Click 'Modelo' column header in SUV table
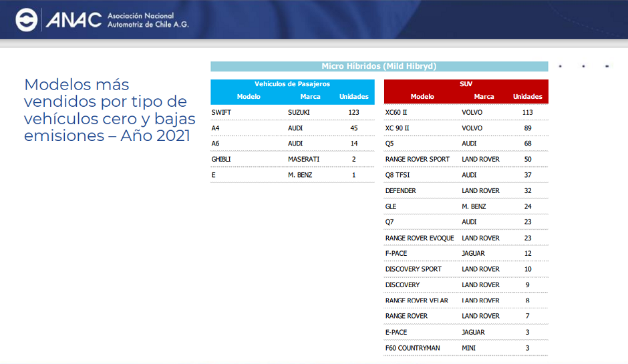This screenshot has width=628, height=364. (422, 96)
